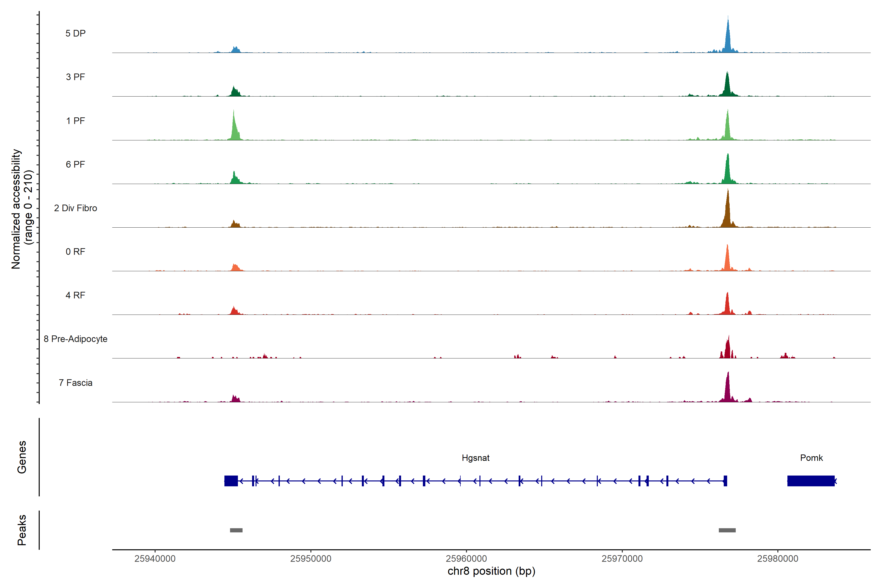The width and height of the screenshot is (882, 588).
Task: Click the Hgsnat large left end exon
Action: click(231, 481)
